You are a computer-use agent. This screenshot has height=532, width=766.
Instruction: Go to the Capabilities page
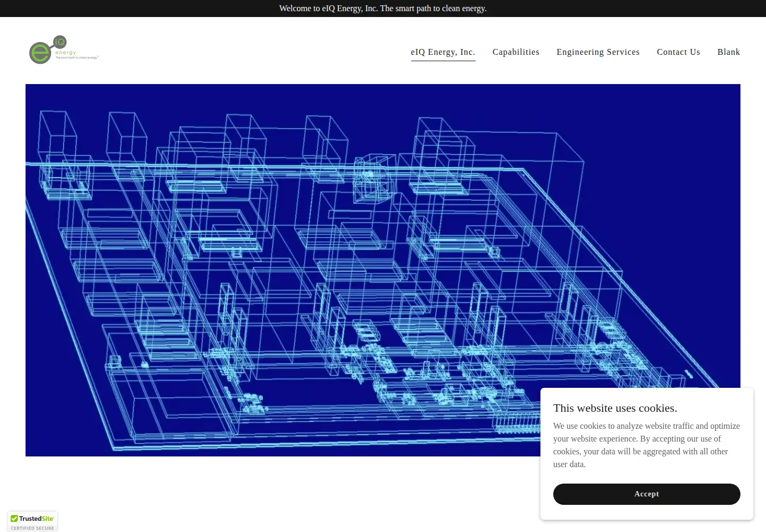(516, 52)
